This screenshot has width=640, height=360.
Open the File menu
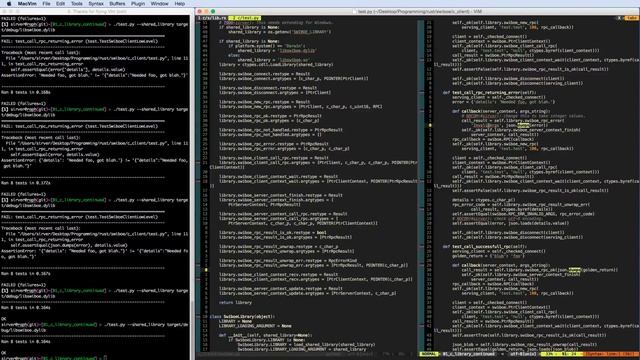click(47, 4)
